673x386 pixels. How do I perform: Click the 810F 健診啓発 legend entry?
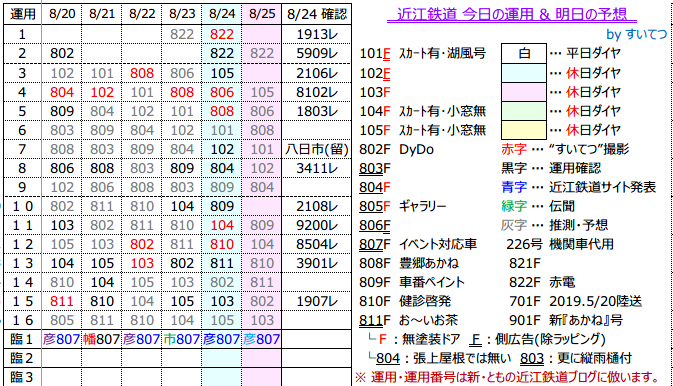pos(405,301)
